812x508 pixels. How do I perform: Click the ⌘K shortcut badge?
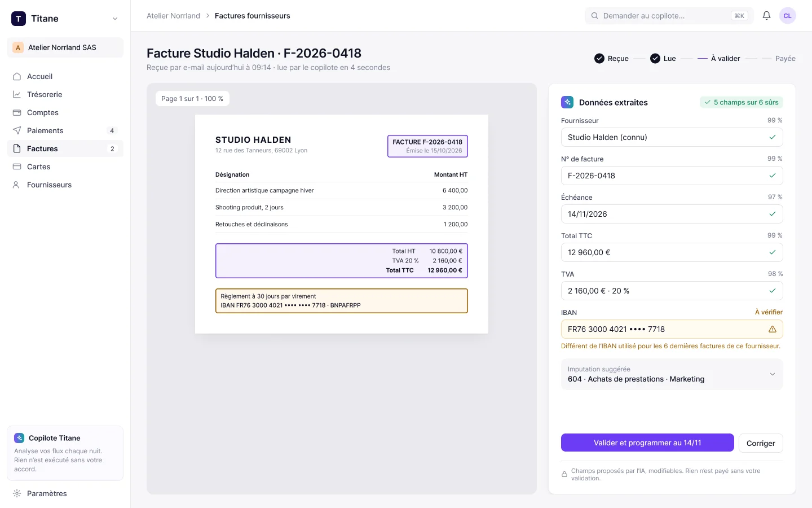coord(739,16)
